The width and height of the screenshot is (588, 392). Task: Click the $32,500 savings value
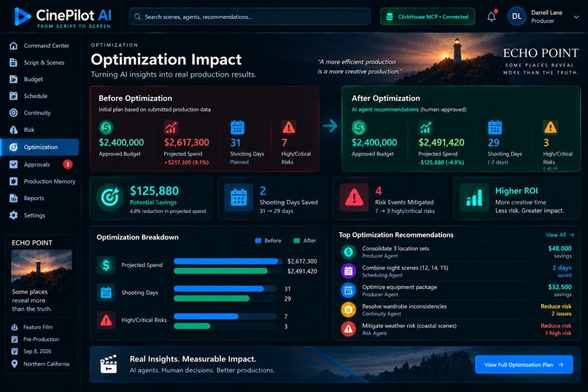560,287
